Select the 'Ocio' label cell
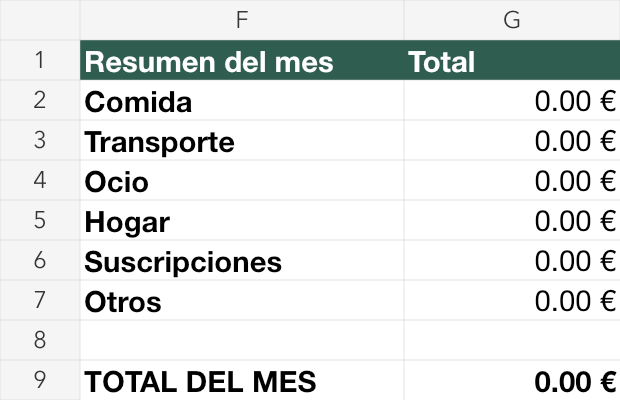 coord(242,180)
